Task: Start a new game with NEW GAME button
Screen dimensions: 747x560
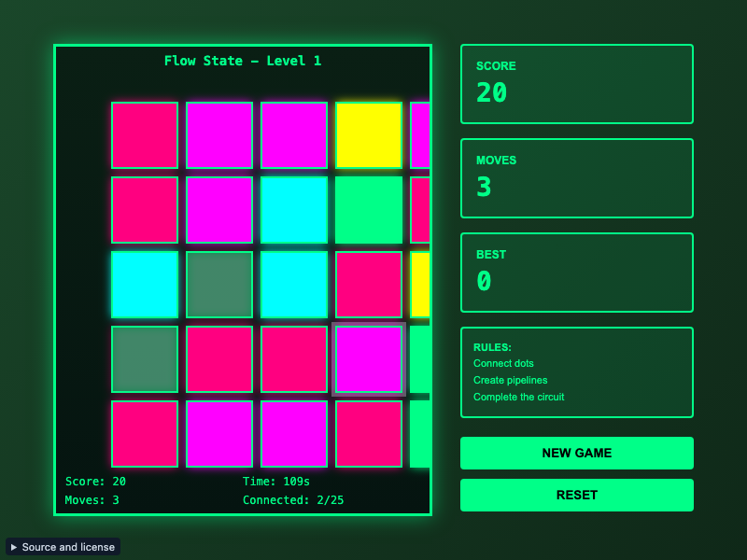Action: click(576, 453)
